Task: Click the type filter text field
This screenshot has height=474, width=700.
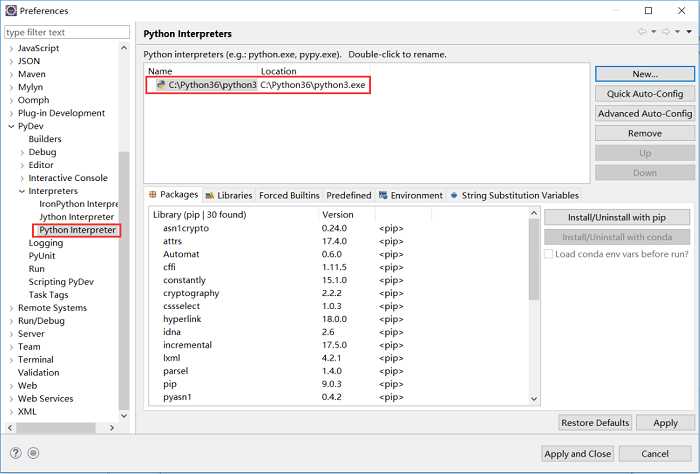Action: (67, 32)
